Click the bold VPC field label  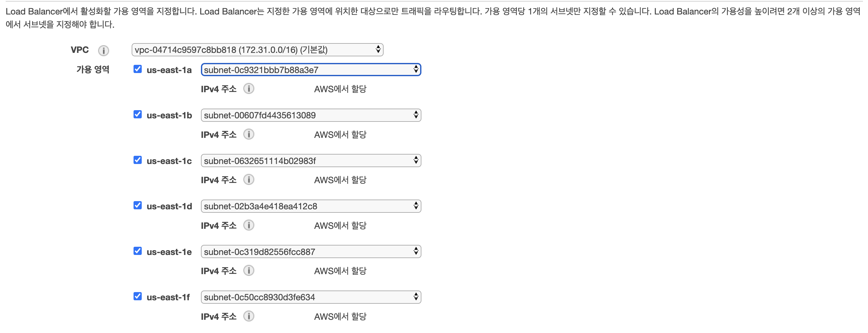[x=79, y=50]
